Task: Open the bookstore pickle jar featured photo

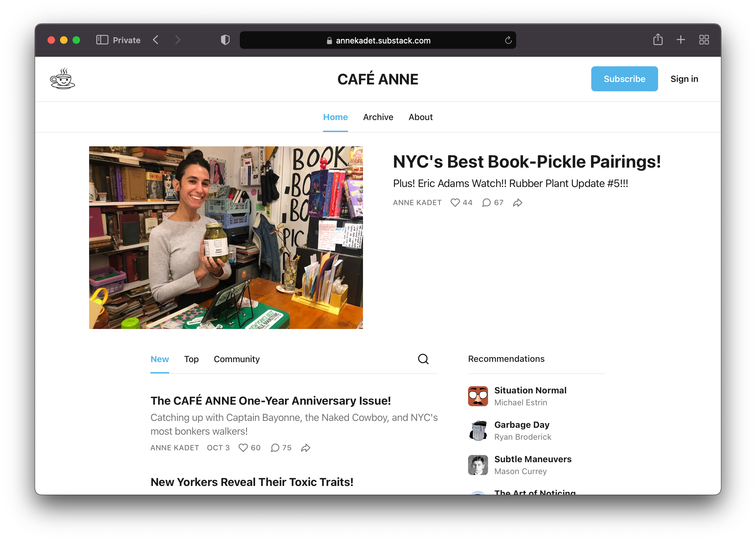Action: coord(226,238)
